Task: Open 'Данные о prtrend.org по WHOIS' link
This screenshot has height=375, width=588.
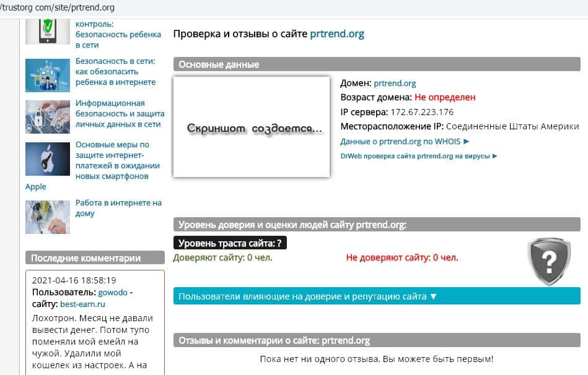Action: click(x=405, y=142)
